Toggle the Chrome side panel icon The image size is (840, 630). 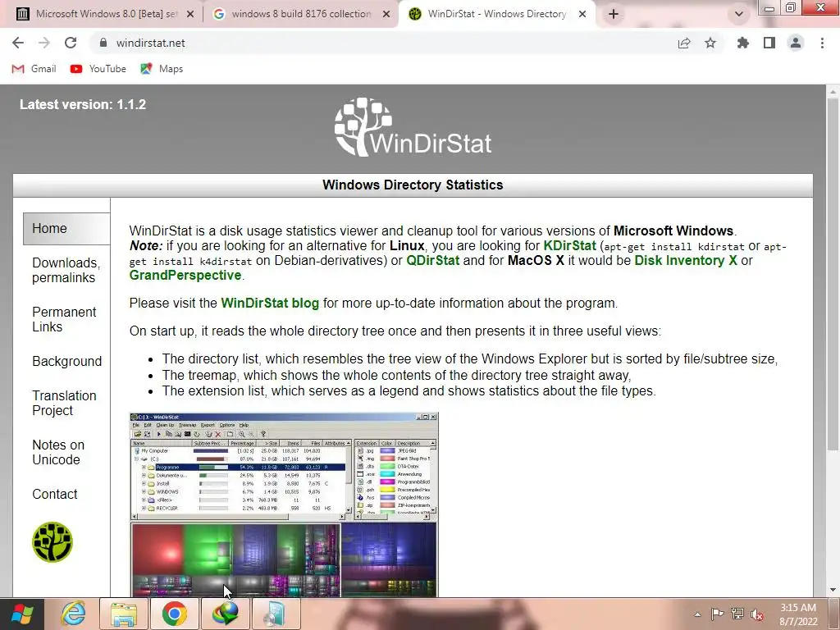[769, 43]
